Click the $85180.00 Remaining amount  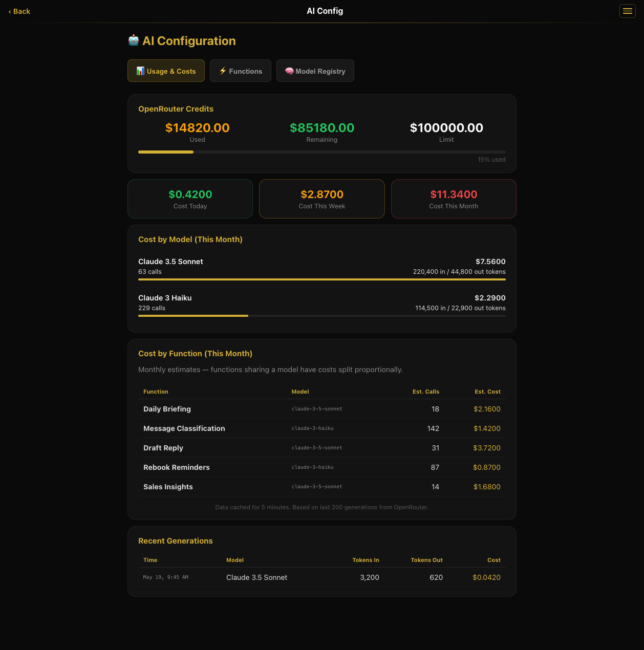pos(322,127)
